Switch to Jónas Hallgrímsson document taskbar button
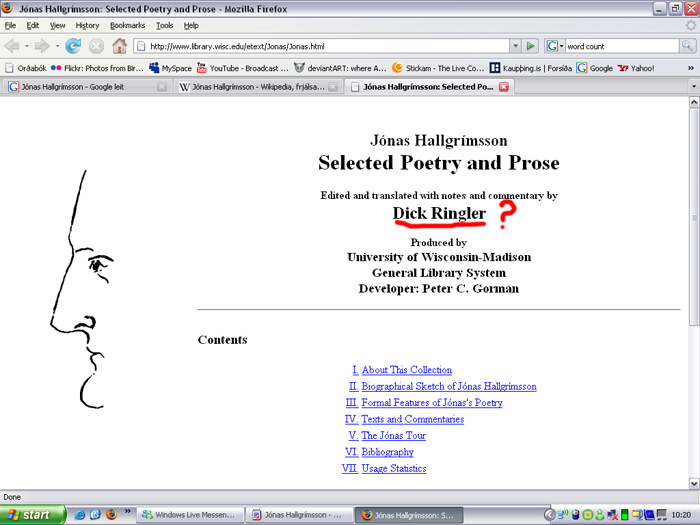 click(x=299, y=515)
